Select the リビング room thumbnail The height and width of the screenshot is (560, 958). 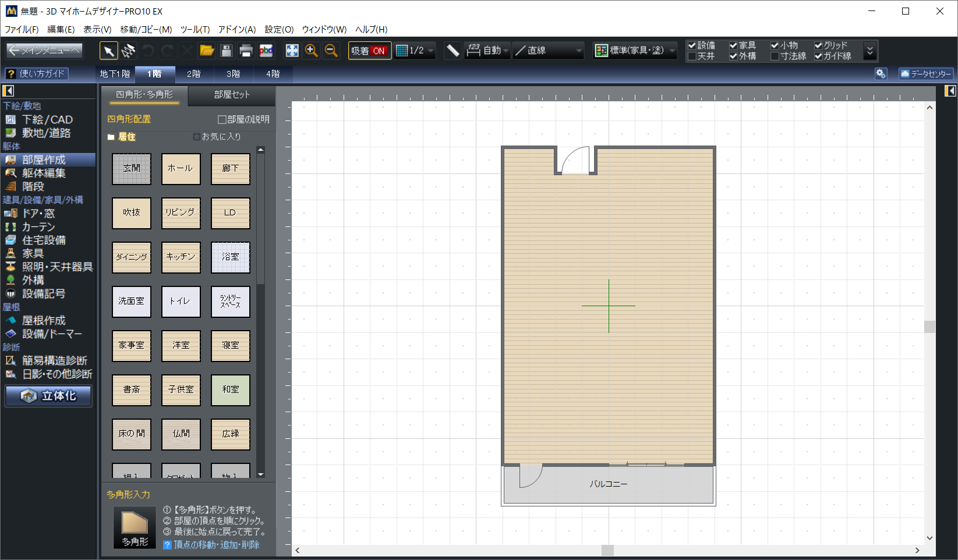[x=181, y=213]
